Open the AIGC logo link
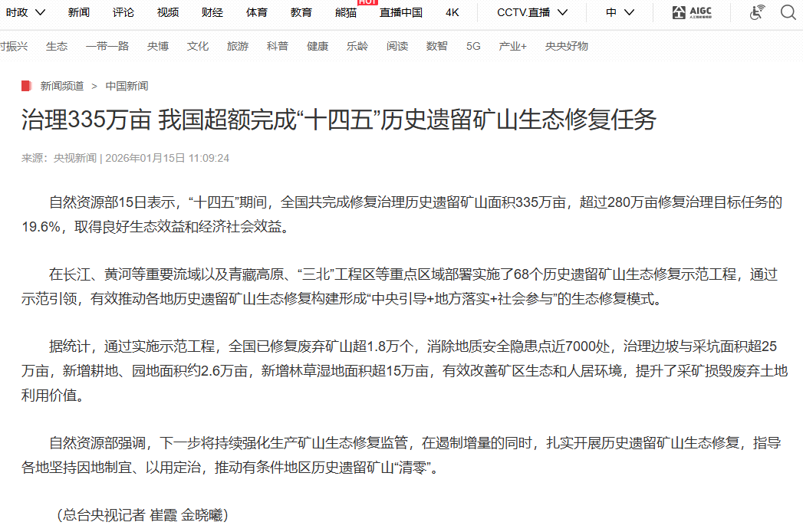 point(692,12)
